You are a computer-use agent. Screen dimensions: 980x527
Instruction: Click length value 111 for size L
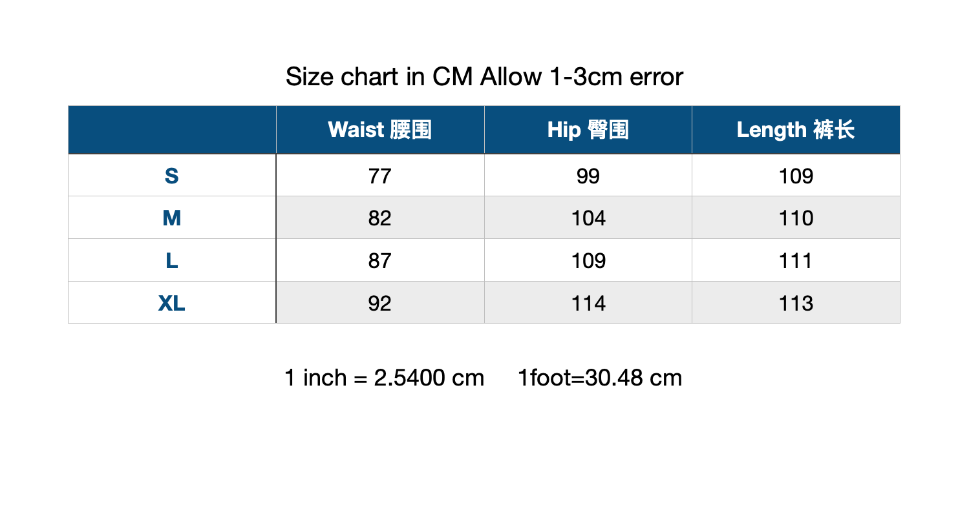(795, 261)
